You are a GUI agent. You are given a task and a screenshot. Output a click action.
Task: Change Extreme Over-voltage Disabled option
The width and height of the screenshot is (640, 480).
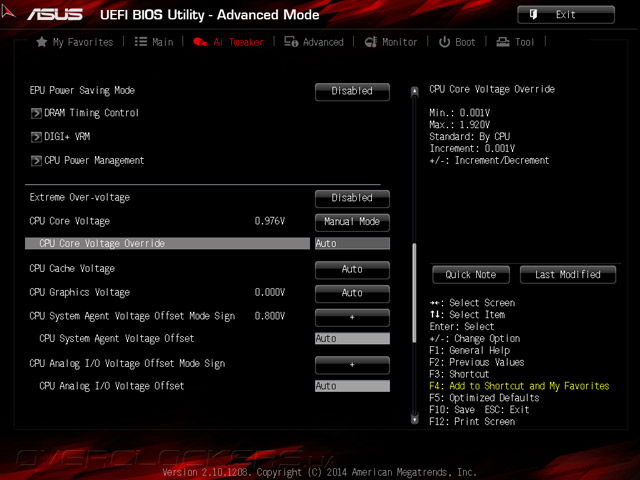pos(352,198)
